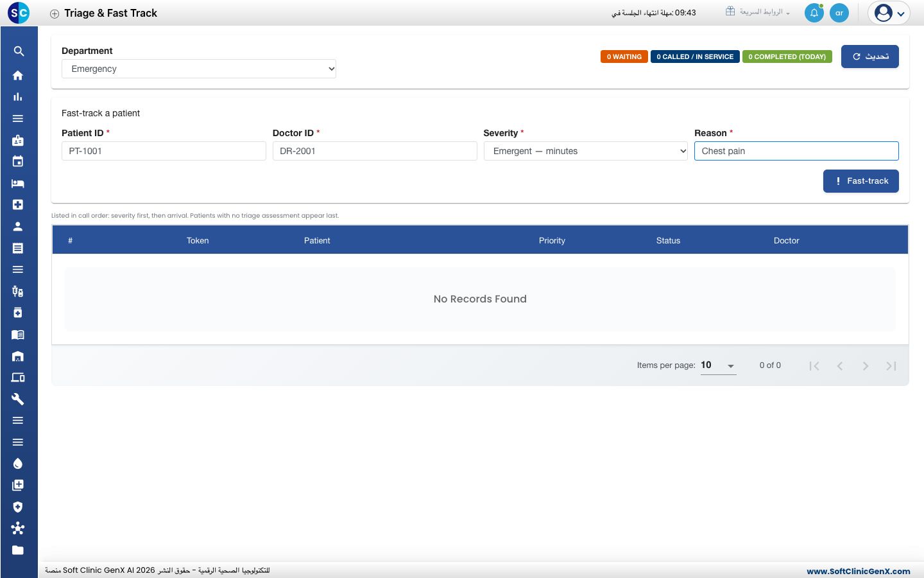Click the laptop and phone devices icon
924x578 pixels.
click(x=18, y=378)
